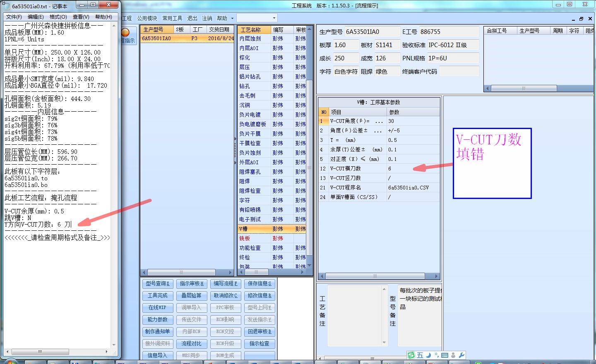Click the 验收标准 field IPC-6012 II级
596x364 pixels.
[x=453, y=45]
